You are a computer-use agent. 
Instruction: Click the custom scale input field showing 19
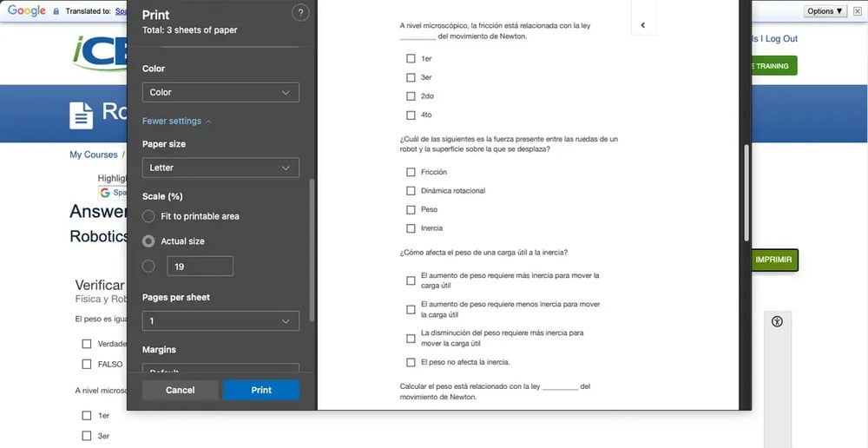(201, 267)
